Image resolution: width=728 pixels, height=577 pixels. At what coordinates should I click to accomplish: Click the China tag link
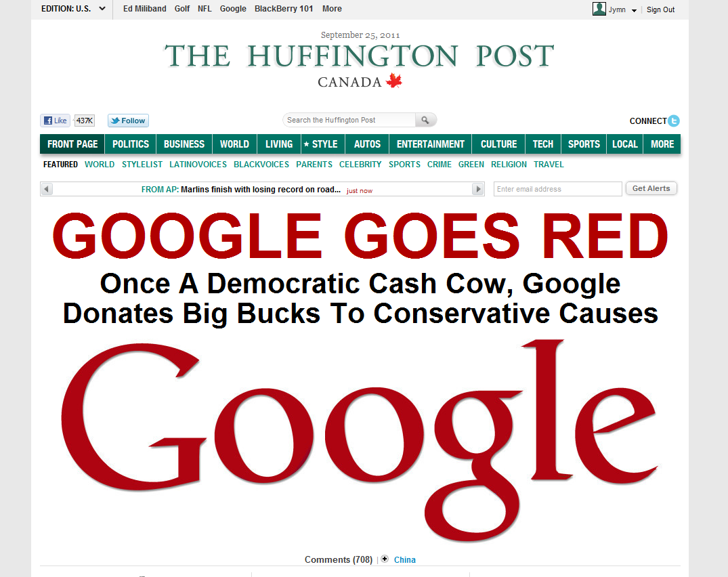coord(404,560)
